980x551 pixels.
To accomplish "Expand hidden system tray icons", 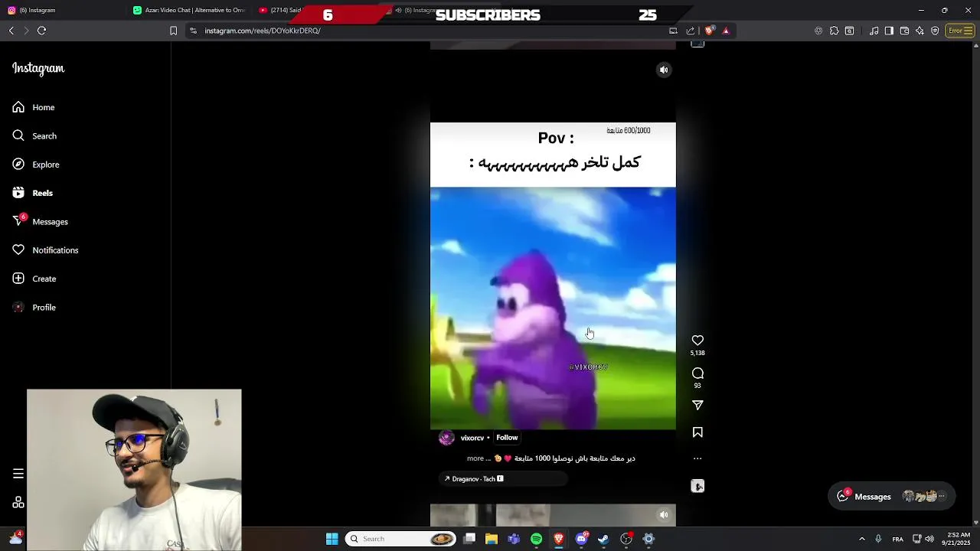I will (861, 539).
